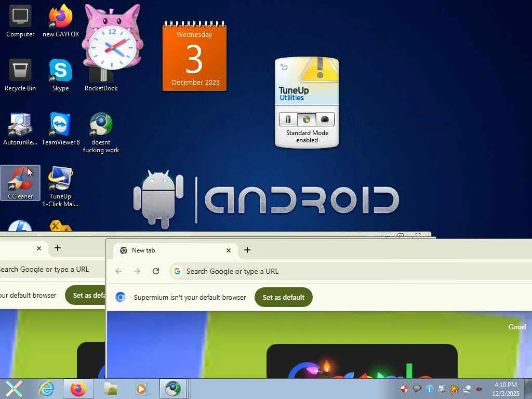Screen dimensions: 532x399
Task: Open the AutorunRe... desktop shortcut
Action: (20, 129)
